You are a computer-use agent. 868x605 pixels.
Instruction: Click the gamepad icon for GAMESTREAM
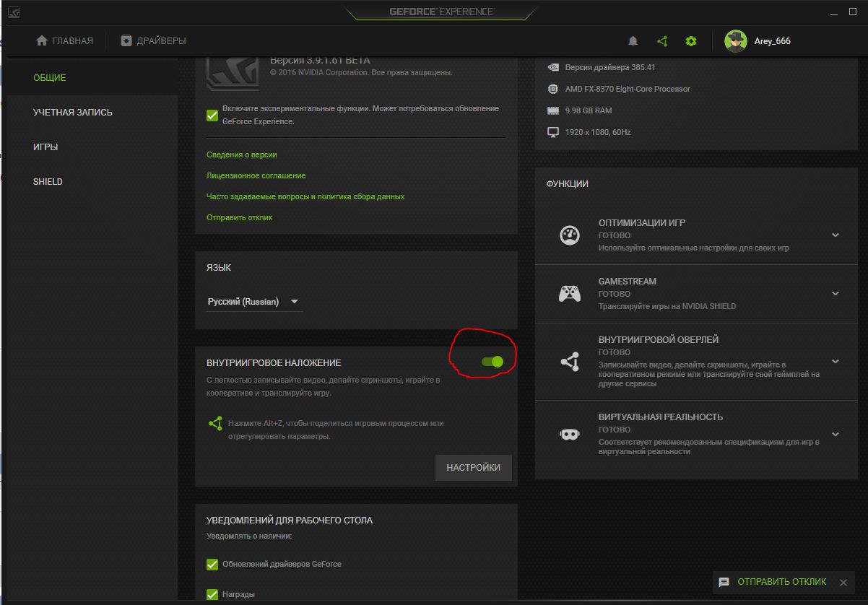point(570,294)
